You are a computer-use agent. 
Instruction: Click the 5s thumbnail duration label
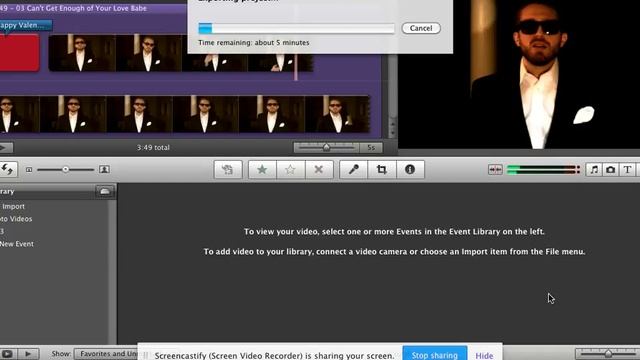tap(371, 147)
